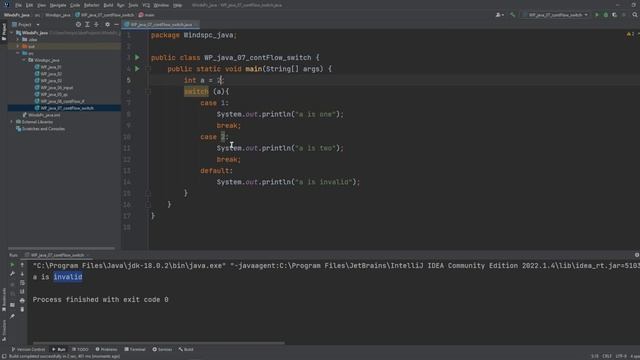
Task: Click the Project panel horizontal scrollbar
Action: [61, 248]
